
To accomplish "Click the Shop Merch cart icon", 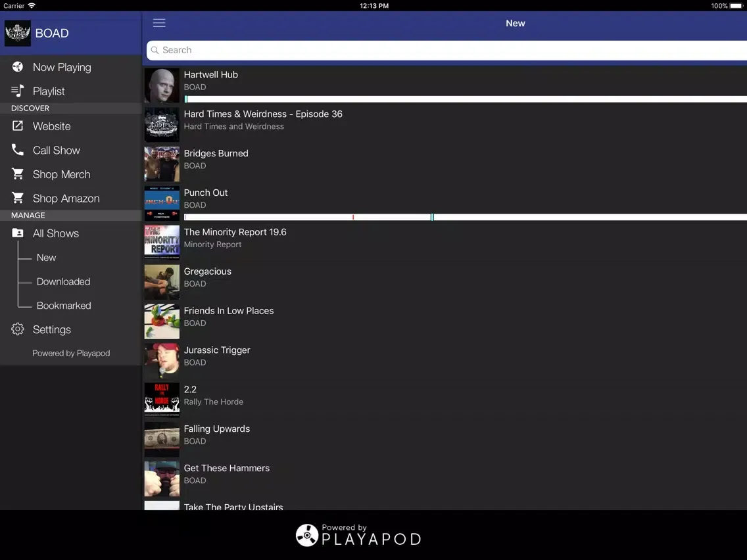I will 18,174.
